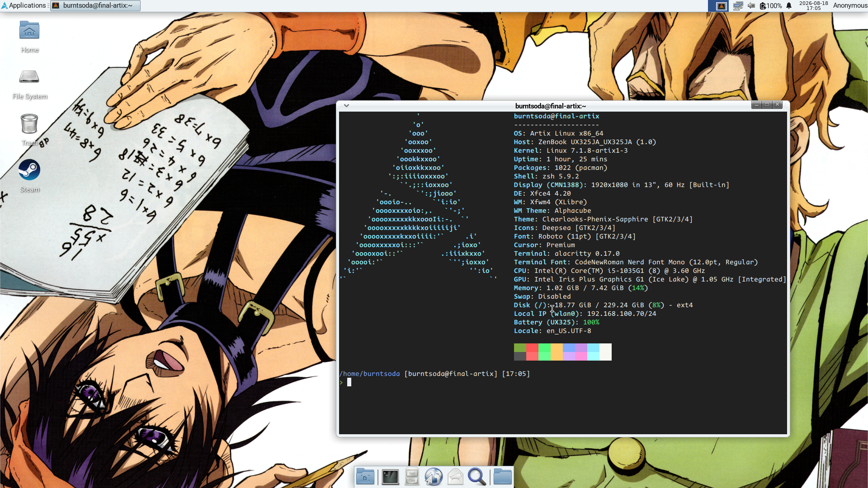Click the 'Locale: en_US.UTF-8' line

(x=552, y=331)
